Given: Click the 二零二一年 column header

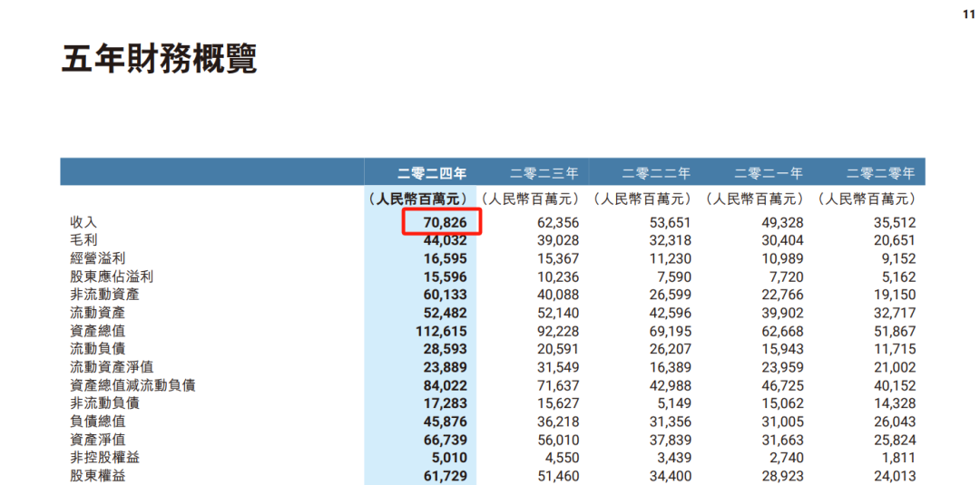Looking at the screenshot, I should [x=769, y=172].
